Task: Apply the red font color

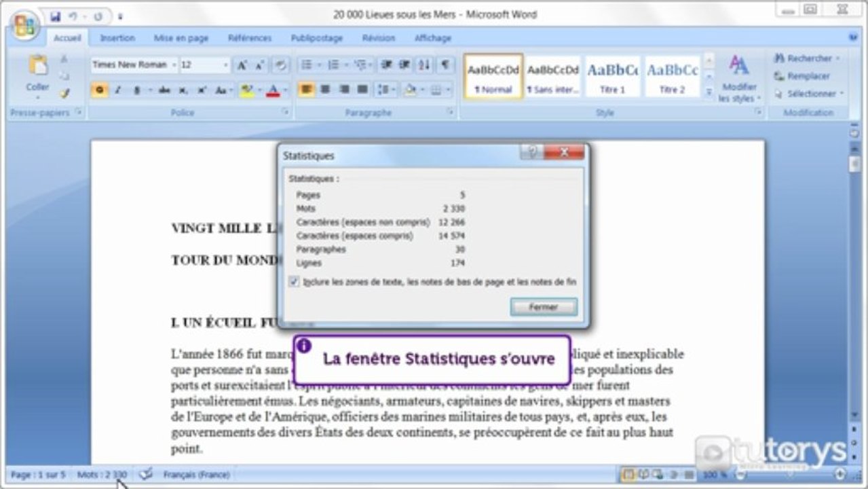Action: (273, 90)
